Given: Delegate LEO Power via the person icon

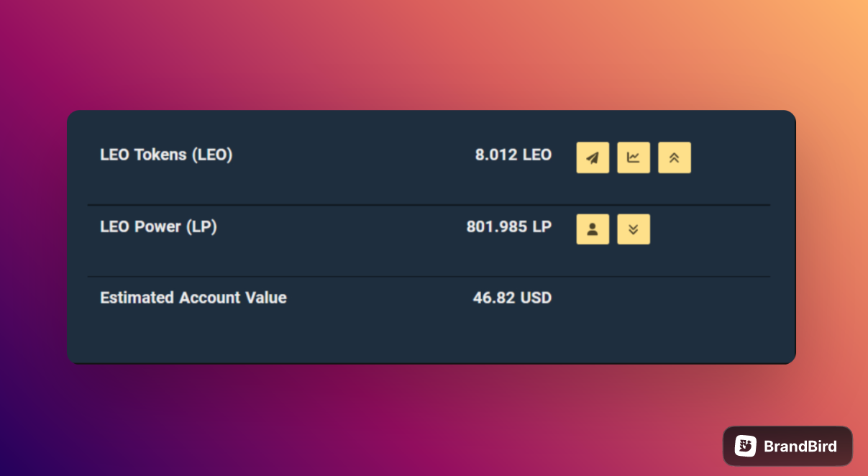Looking at the screenshot, I should [593, 229].
